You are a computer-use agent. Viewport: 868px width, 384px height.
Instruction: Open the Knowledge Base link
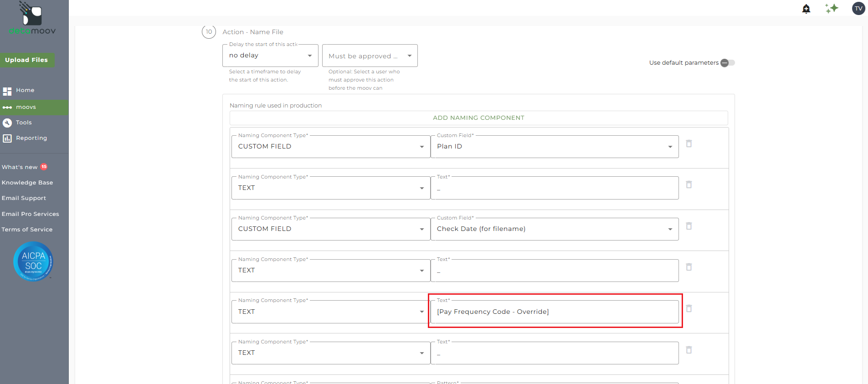(x=27, y=183)
